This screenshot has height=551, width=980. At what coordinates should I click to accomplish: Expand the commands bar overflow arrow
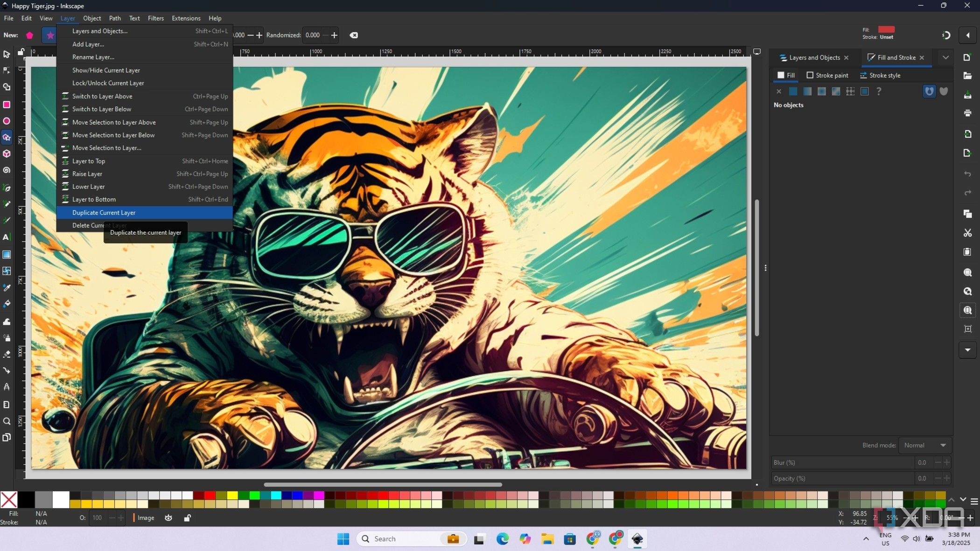point(967,350)
